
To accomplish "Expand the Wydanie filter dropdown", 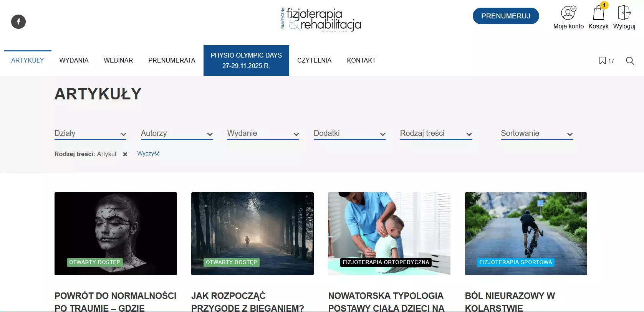I will point(263,134).
